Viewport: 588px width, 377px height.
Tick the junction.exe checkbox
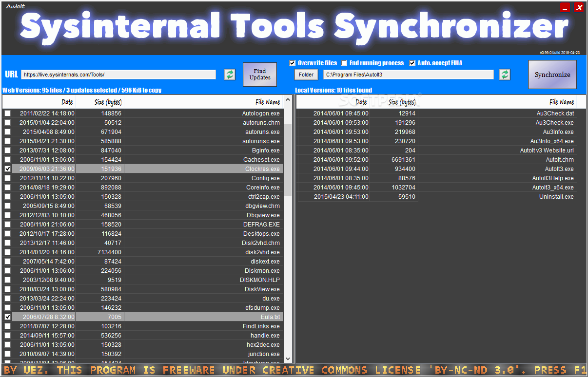[x=7, y=354]
